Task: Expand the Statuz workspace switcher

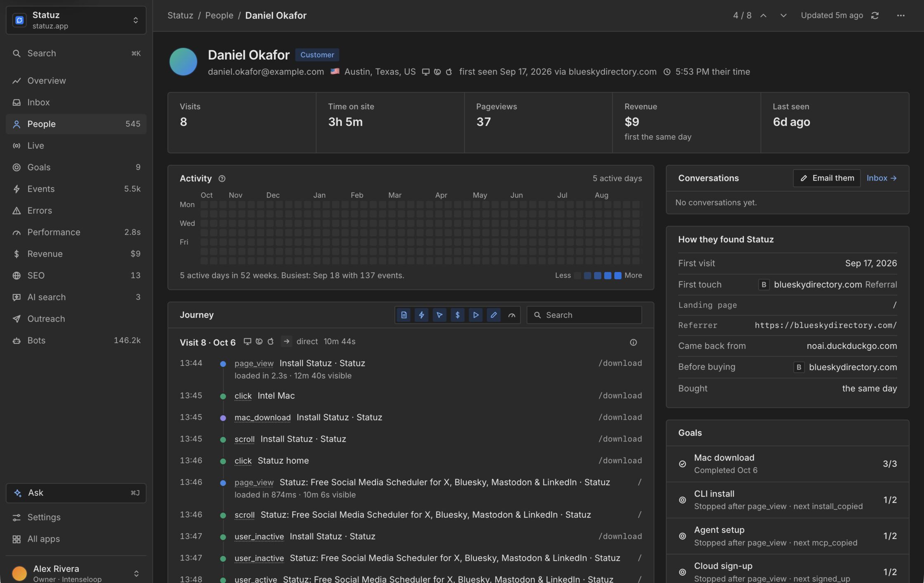Action: [x=76, y=20]
